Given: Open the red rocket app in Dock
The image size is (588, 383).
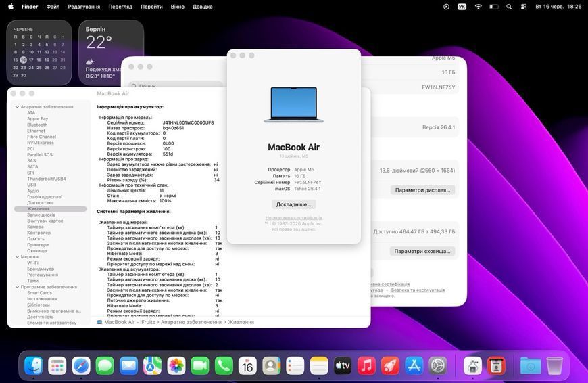Looking at the screenshot, I should pos(391,365).
